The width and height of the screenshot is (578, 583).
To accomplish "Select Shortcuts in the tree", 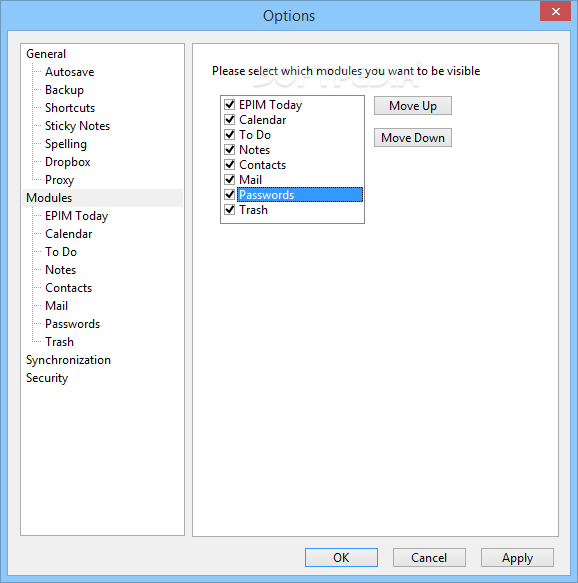I will click(70, 108).
